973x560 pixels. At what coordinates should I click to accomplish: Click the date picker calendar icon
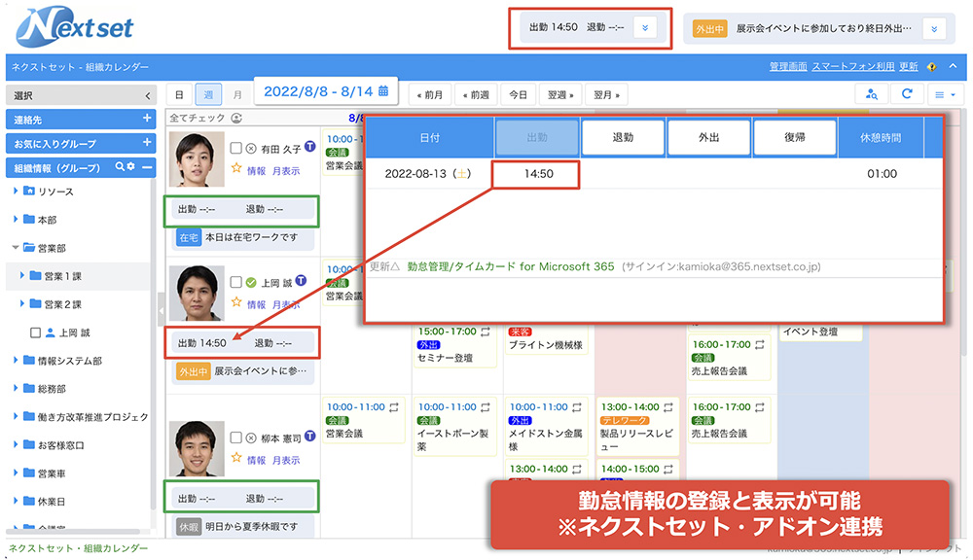[383, 90]
